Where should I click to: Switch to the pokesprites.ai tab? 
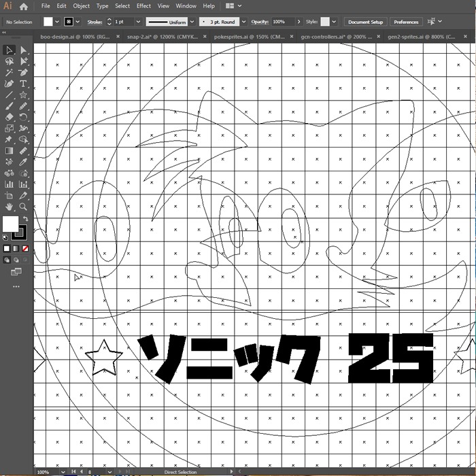pos(250,37)
